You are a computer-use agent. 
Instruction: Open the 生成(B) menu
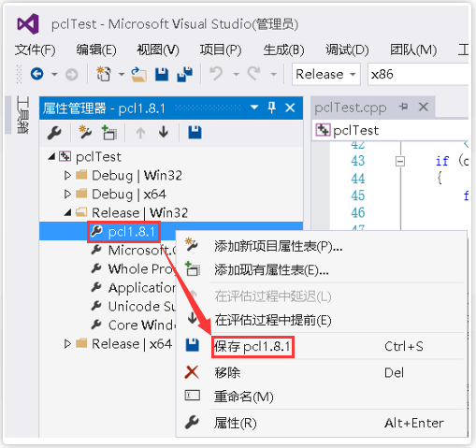pyautogui.click(x=283, y=50)
